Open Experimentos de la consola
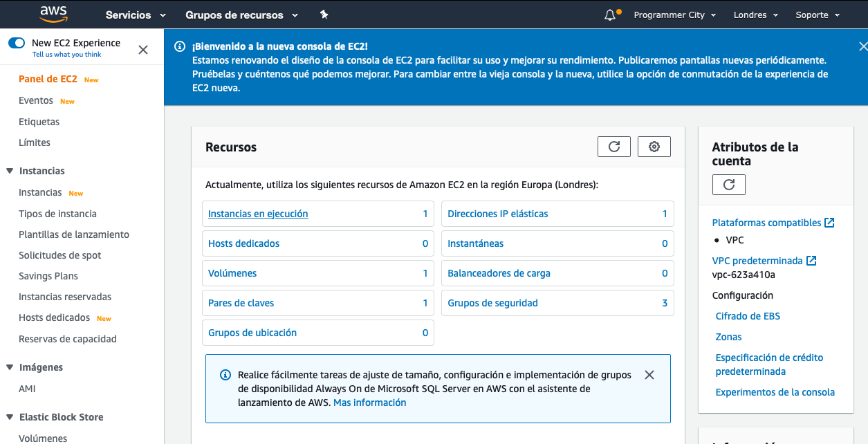The width and height of the screenshot is (868, 444). tap(775, 392)
